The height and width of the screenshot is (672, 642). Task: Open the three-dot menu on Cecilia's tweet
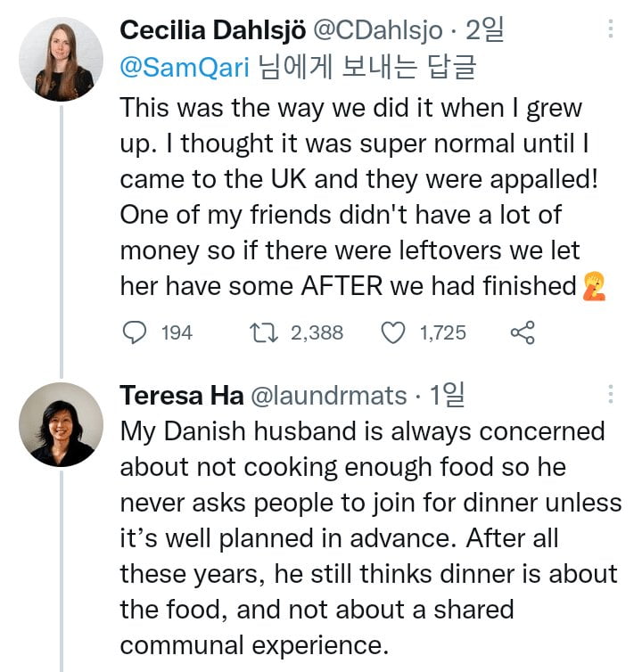click(x=611, y=29)
